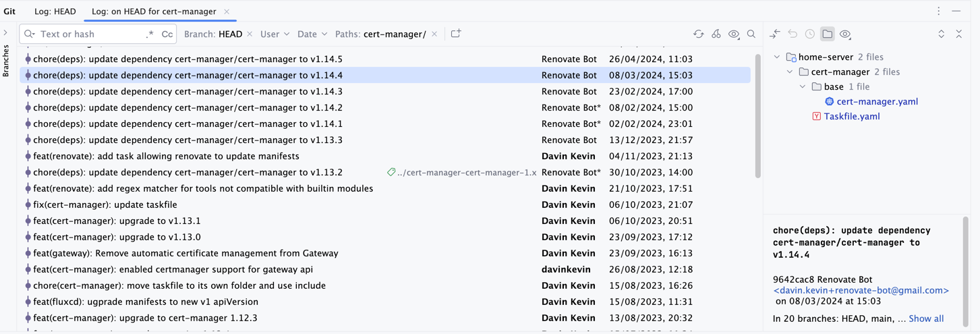Select 'Remove automatic certificate management from Gateway' commit

[385, 254]
